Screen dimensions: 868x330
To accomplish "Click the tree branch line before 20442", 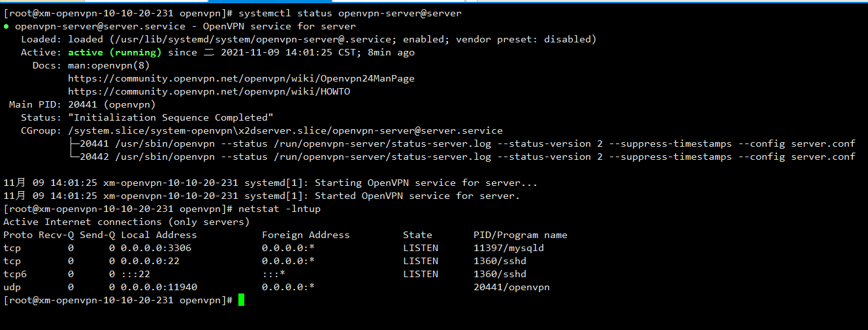I will click(74, 157).
